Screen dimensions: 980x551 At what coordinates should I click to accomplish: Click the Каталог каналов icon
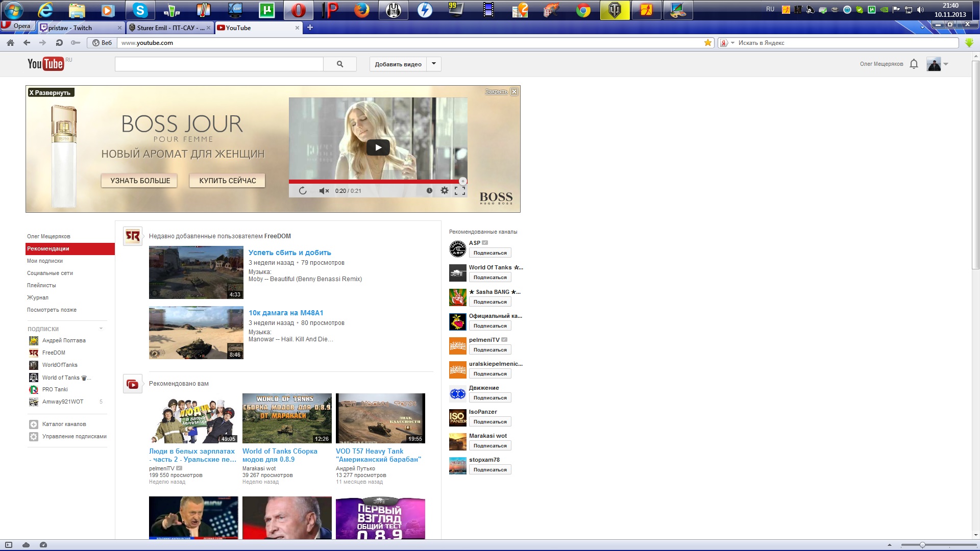(34, 424)
